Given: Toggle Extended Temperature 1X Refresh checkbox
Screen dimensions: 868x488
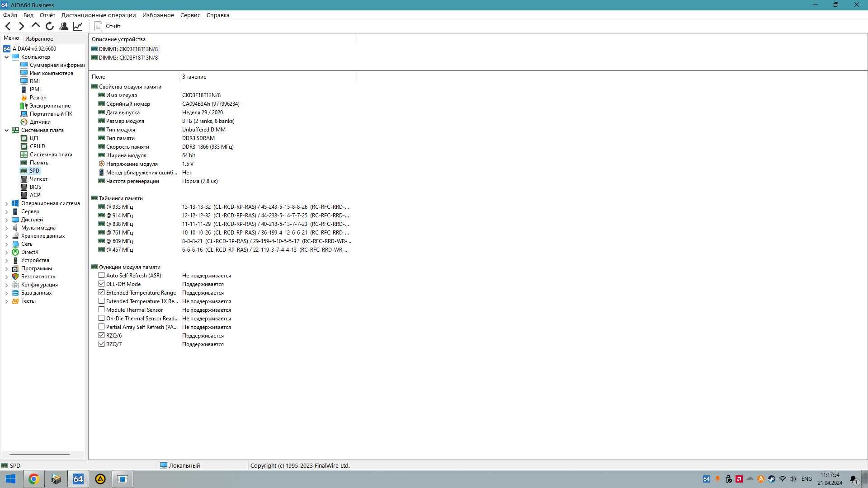Looking at the screenshot, I should click(101, 301).
